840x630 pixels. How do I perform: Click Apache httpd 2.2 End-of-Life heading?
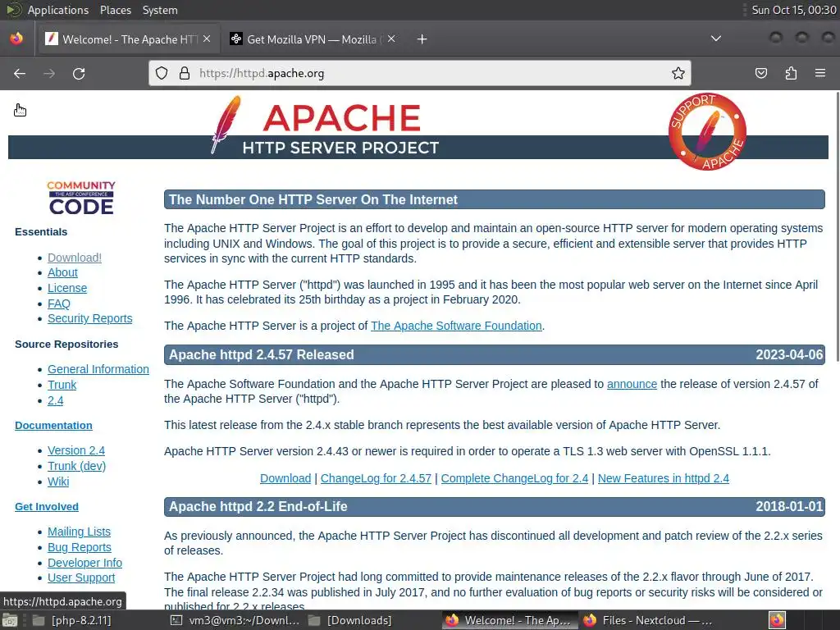click(x=258, y=507)
